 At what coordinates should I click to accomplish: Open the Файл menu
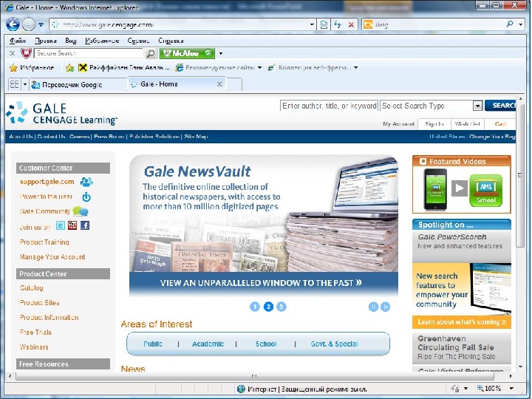tap(17, 41)
